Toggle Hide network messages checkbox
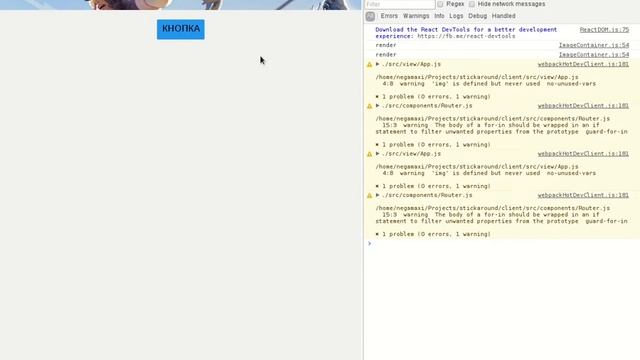The height and width of the screenshot is (360, 640). [472, 4]
